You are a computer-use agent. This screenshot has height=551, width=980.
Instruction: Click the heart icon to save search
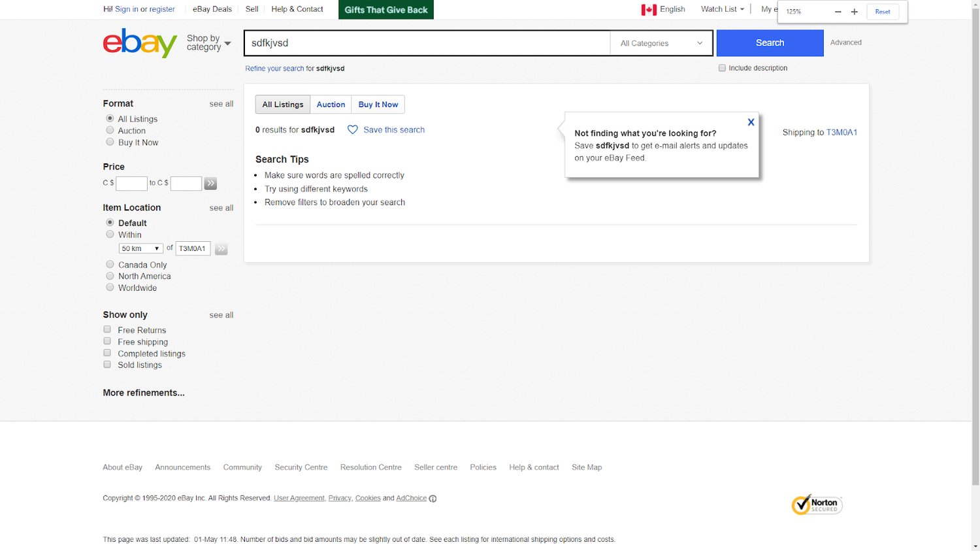point(352,130)
